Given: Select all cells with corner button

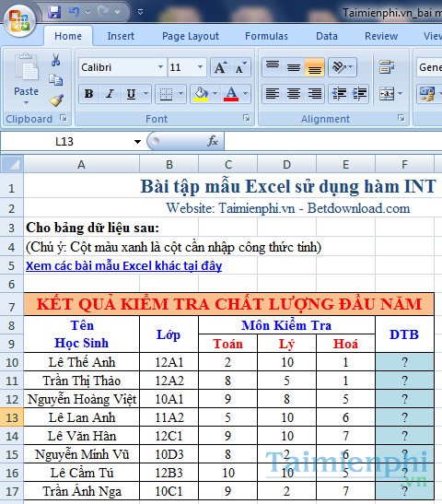Looking at the screenshot, I should click(x=12, y=164).
